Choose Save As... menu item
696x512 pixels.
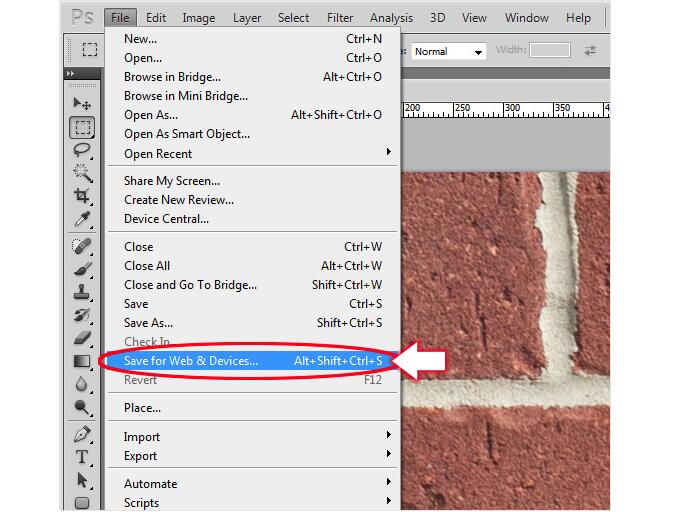252,323
